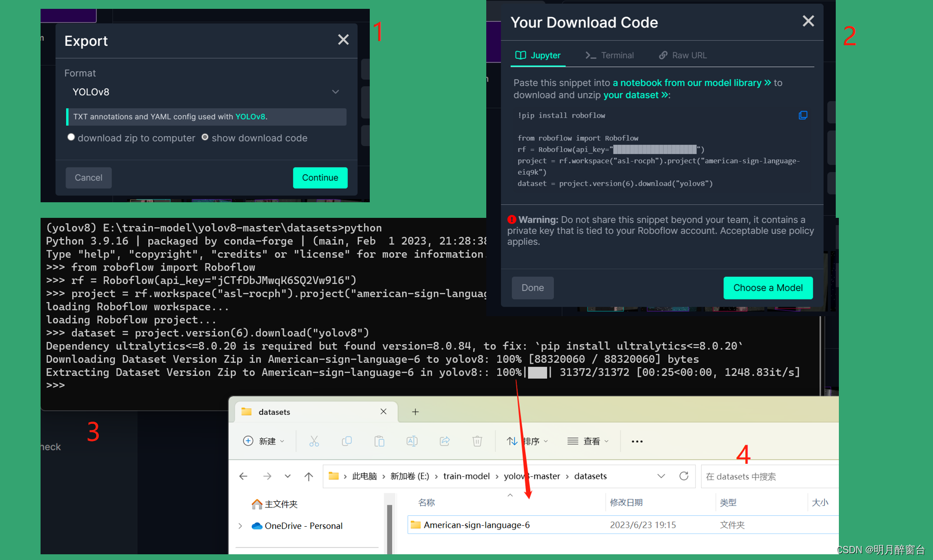Open the Sort (排序) dropdown
Image resolution: width=933 pixels, height=560 pixels.
click(527, 441)
